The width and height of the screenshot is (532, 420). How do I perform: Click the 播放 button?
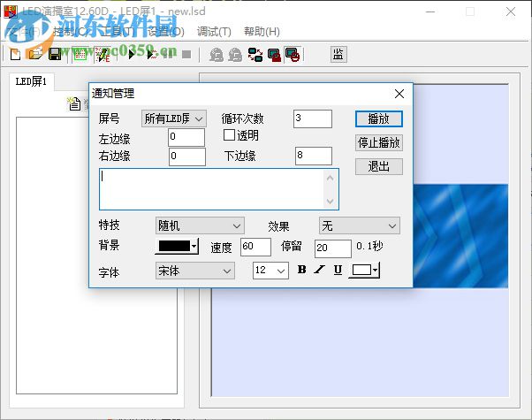[379, 118]
